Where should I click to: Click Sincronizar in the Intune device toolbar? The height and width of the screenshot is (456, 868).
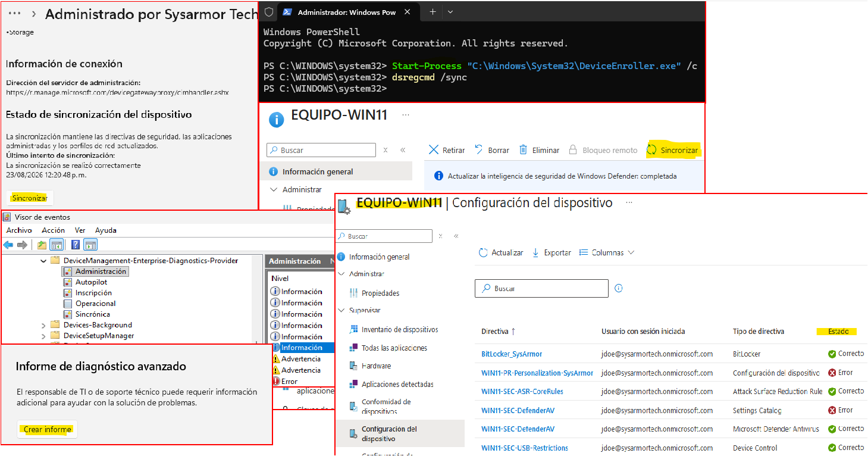point(673,150)
